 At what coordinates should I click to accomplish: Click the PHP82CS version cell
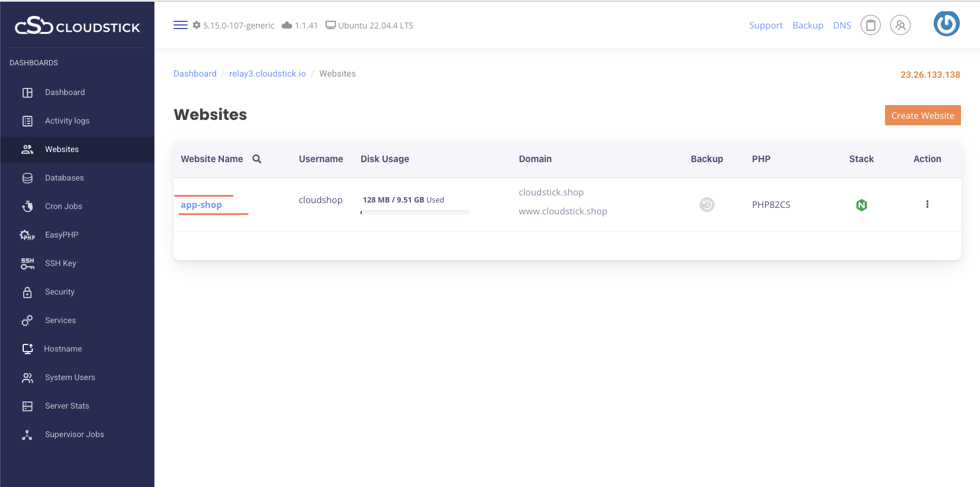771,204
